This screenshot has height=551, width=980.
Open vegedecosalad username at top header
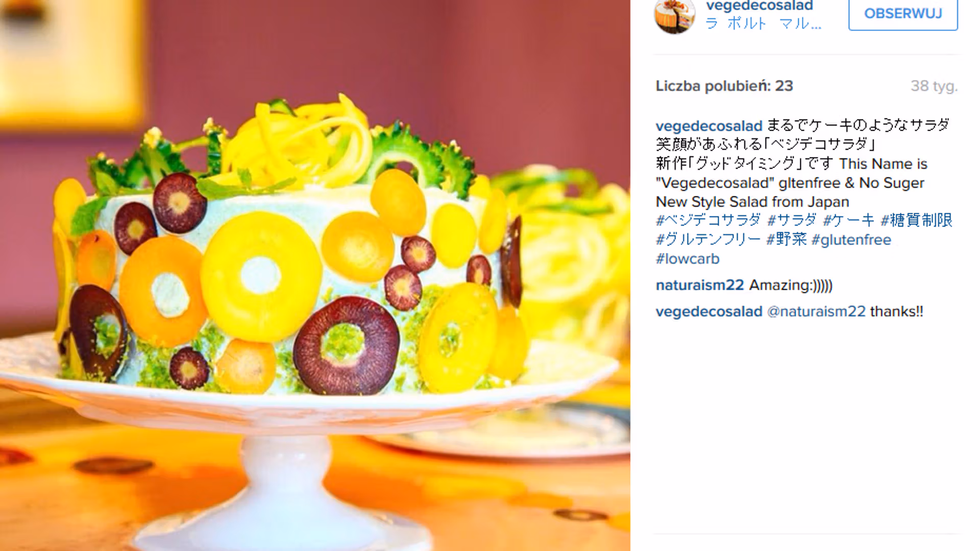pos(759,6)
